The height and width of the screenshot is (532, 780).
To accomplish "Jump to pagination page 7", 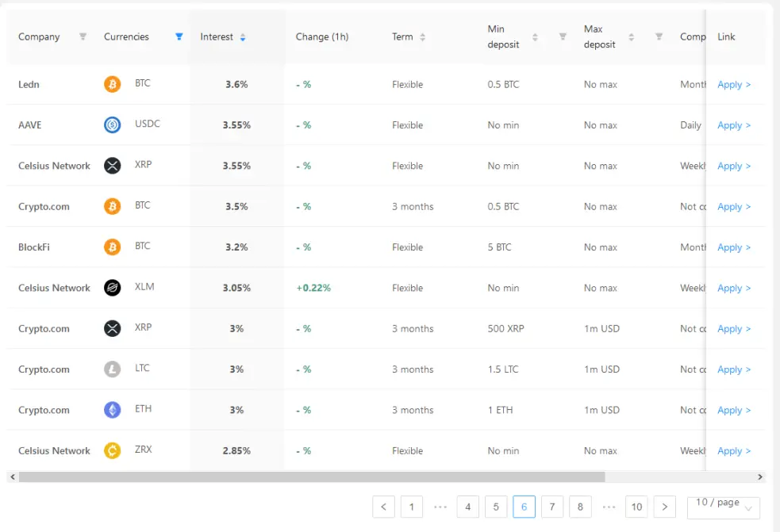I will (552, 507).
